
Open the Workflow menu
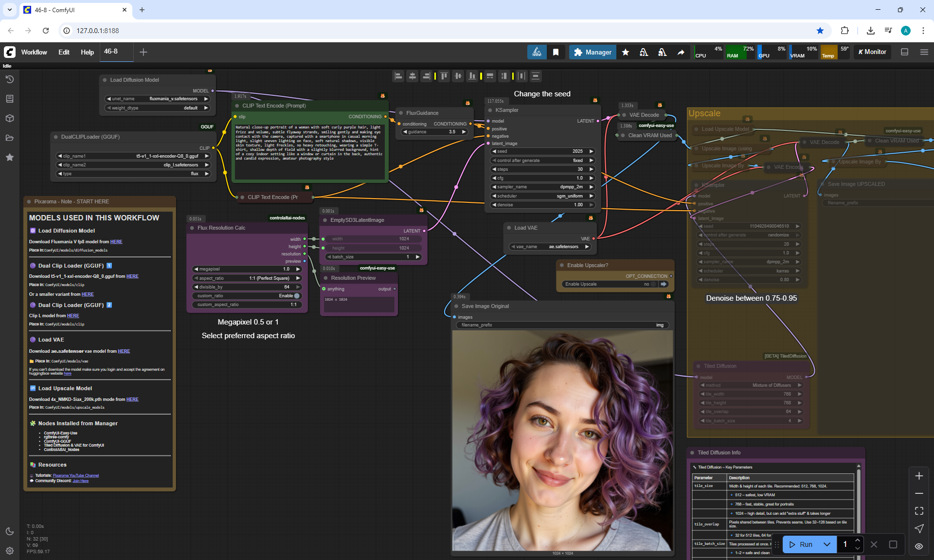pos(34,52)
